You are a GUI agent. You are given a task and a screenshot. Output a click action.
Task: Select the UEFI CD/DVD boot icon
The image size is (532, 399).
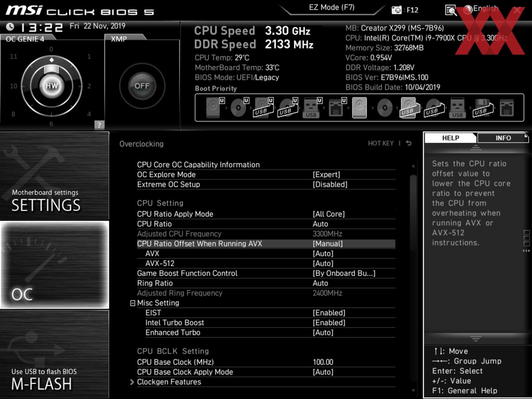[239, 108]
